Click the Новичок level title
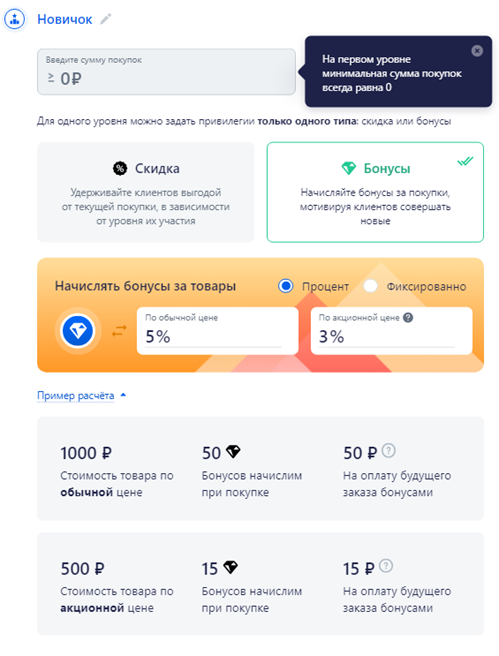 coord(65,19)
